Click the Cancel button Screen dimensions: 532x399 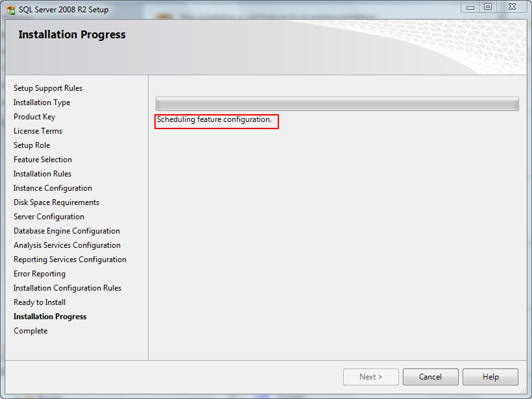[x=430, y=376]
